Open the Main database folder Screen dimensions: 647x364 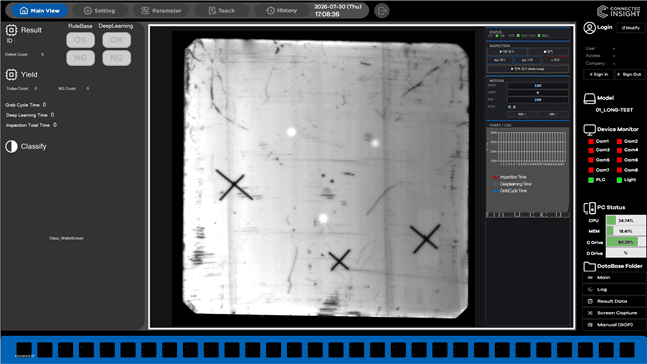pos(614,278)
